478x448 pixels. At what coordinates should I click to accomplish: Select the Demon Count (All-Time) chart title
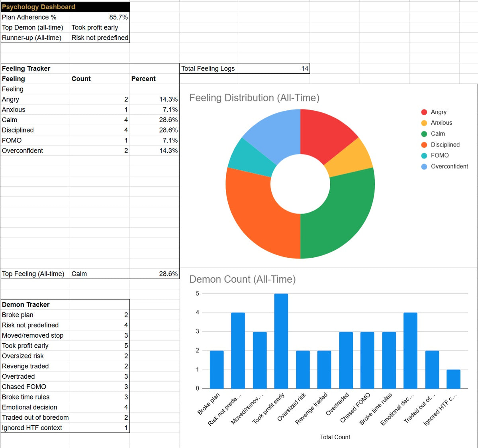click(x=242, y=280)
